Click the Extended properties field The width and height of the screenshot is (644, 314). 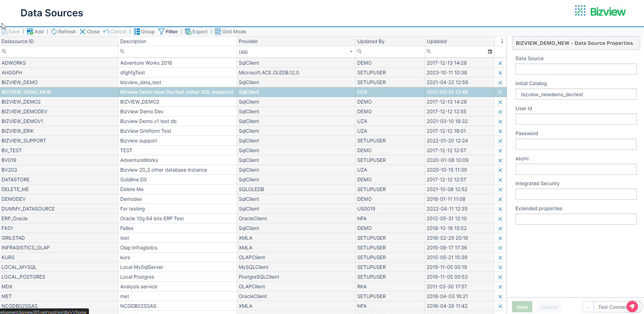tap(576, 219)
